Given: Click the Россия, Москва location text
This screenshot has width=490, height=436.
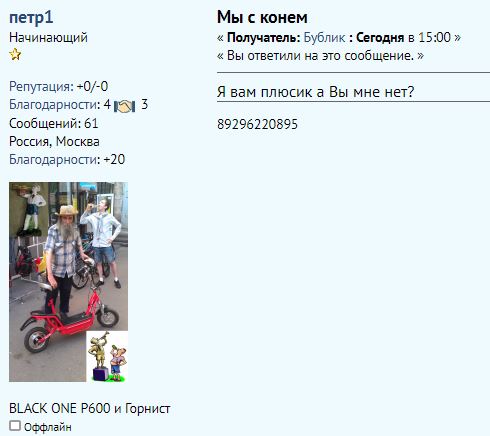Looking at the screenshot, I should click(54, 141).
